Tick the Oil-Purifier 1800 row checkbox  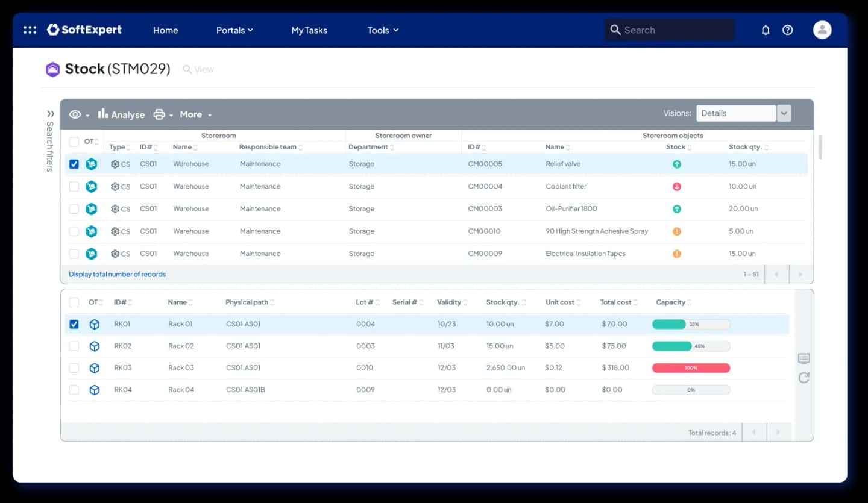74,209
